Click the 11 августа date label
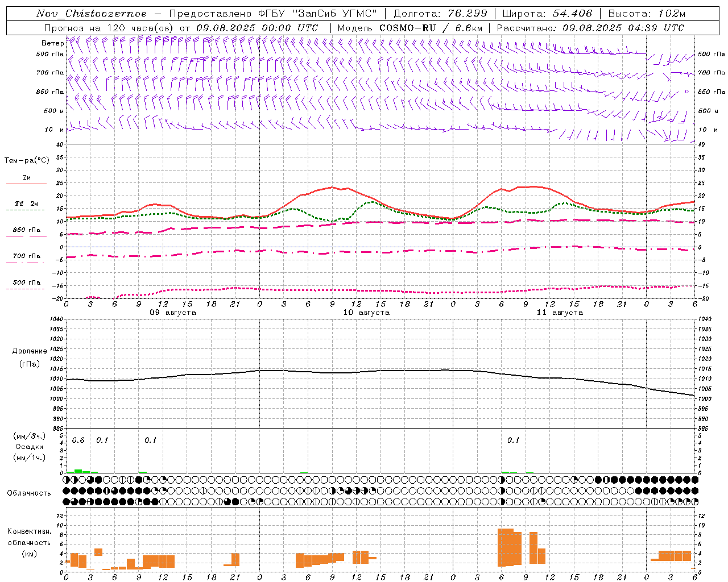The width and height of the screenshot is (728, 582). [560, 313]
